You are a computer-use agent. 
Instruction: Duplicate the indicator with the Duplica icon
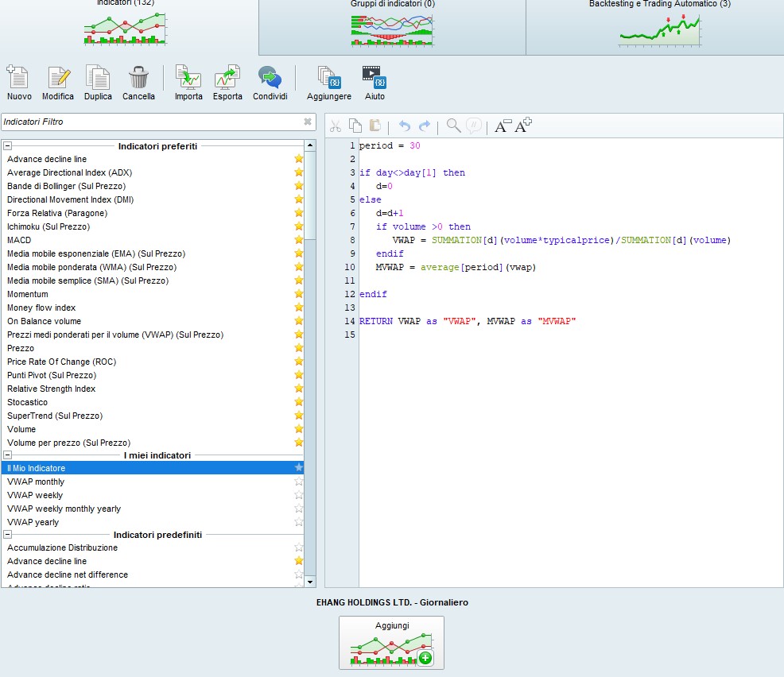coord(98,78)
